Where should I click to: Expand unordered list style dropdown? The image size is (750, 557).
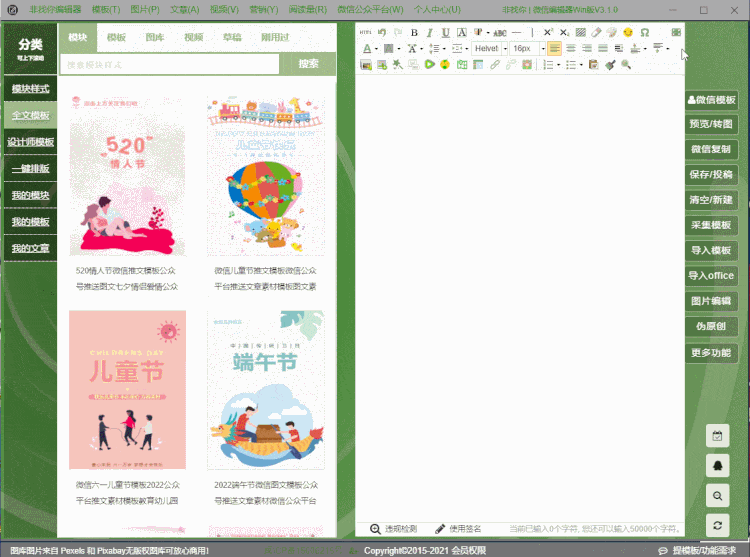(x=581, y=65)
